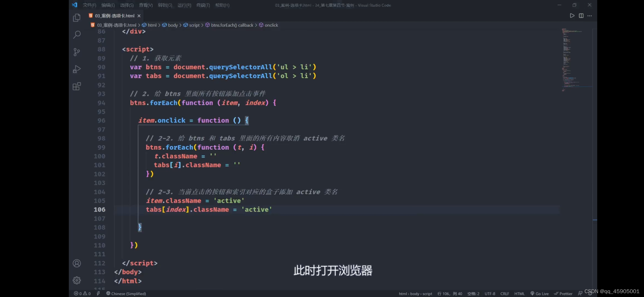Open the Source Control icon
Image resolution: width=644 pixels, height=297 pixels.
77,52
